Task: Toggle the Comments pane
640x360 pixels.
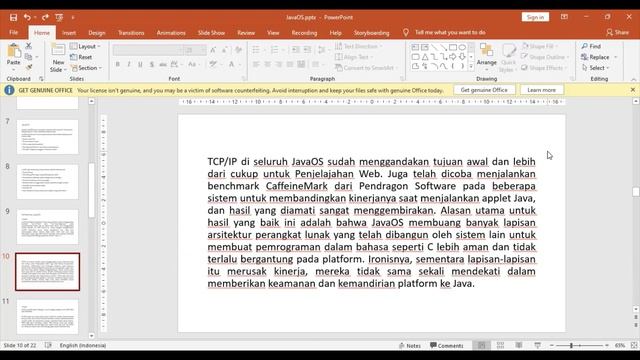Action: pos(447,345)
